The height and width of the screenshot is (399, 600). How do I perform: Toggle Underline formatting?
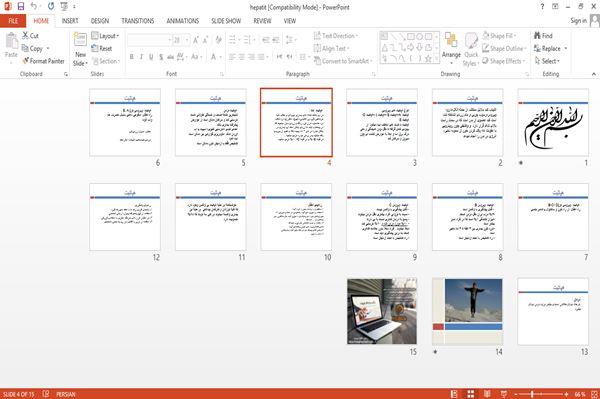pos(151,57)
